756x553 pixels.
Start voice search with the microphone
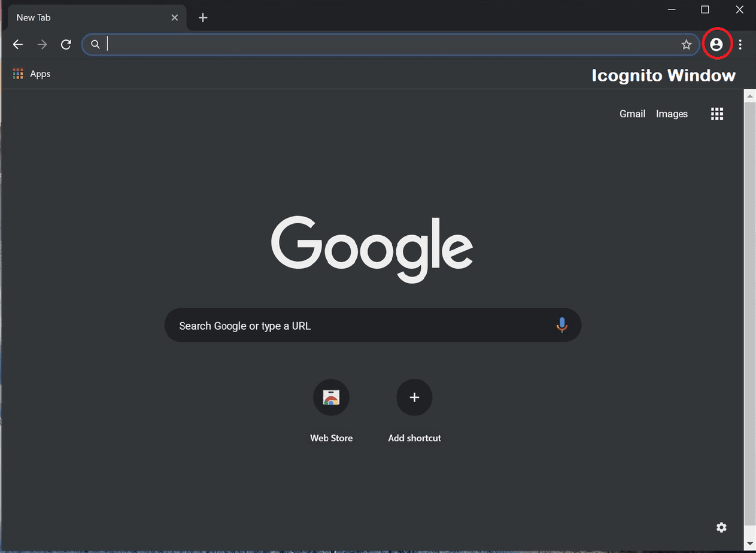pos(561,325)
